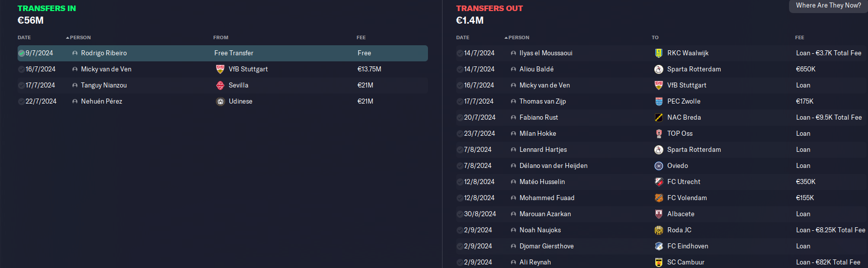This screenshot has height=268, width=868.
Task: Sort Transfers Out by the Person column
Action: coord(518,37)
